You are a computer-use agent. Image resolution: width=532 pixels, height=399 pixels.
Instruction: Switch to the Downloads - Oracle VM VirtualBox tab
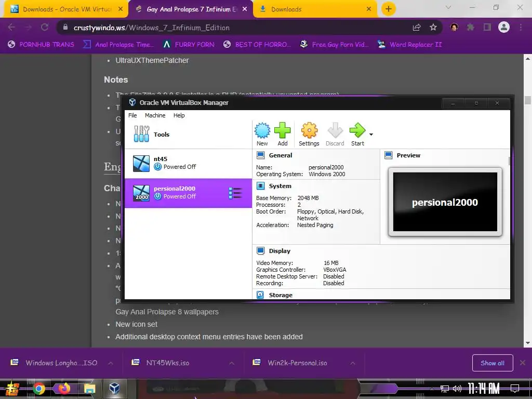click(x=66, y=9)
